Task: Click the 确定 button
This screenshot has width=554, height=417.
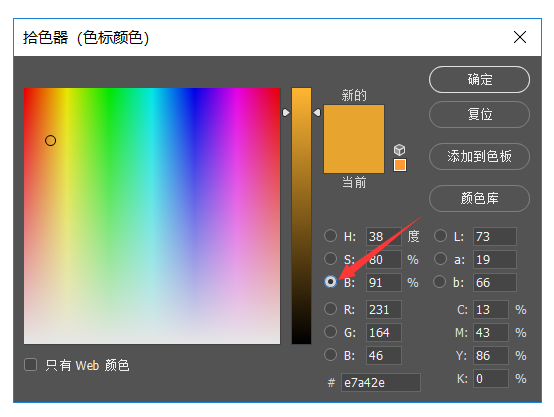Action: tap(479, 80)
